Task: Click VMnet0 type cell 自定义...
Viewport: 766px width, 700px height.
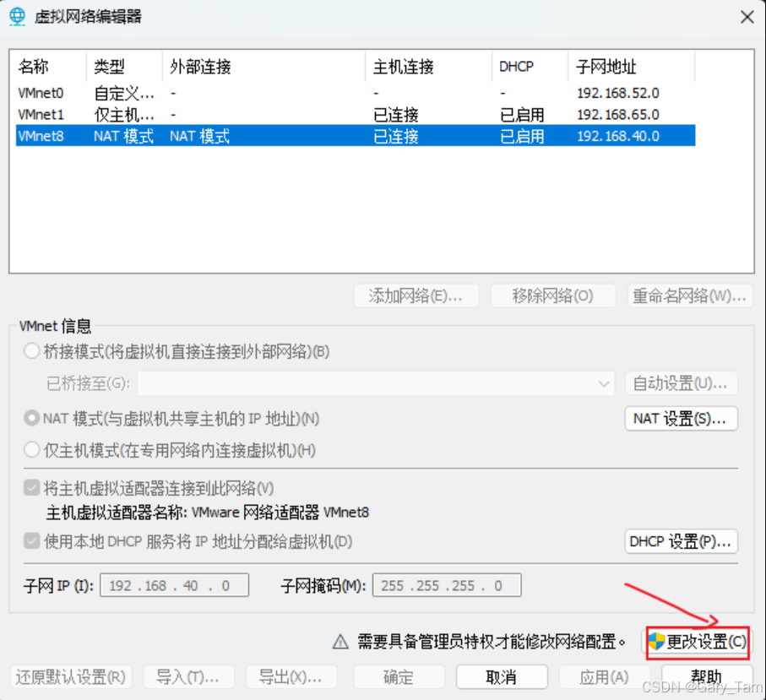Action: click(x=124, y=93)
